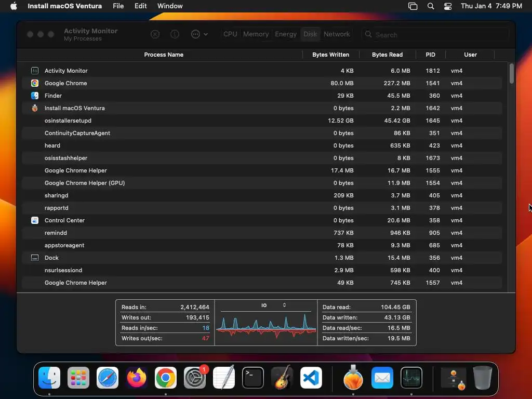532x399 pixels.
Task: Open the Install macOS Ventura app menu
Action: point(65,6)
